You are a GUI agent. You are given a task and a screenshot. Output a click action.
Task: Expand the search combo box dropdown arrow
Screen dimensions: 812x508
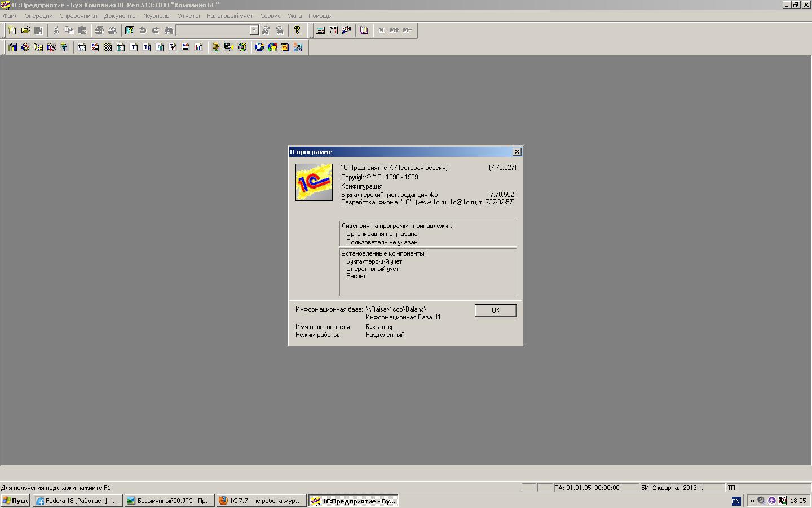(x=254, y=30)
